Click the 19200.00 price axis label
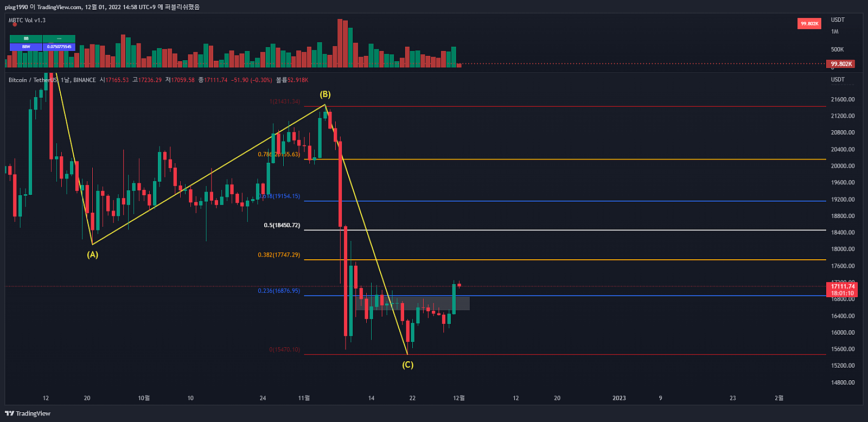Screen dimensions: 868x422 pos(843,200)
